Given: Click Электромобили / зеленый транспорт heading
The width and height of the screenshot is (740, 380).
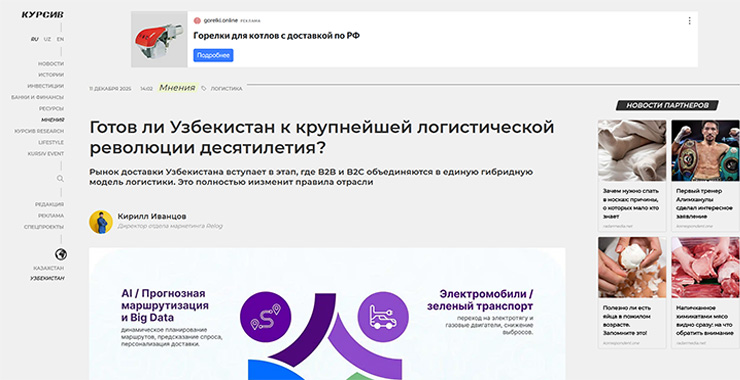Looking at the screenshot, I should coord(480,300).
